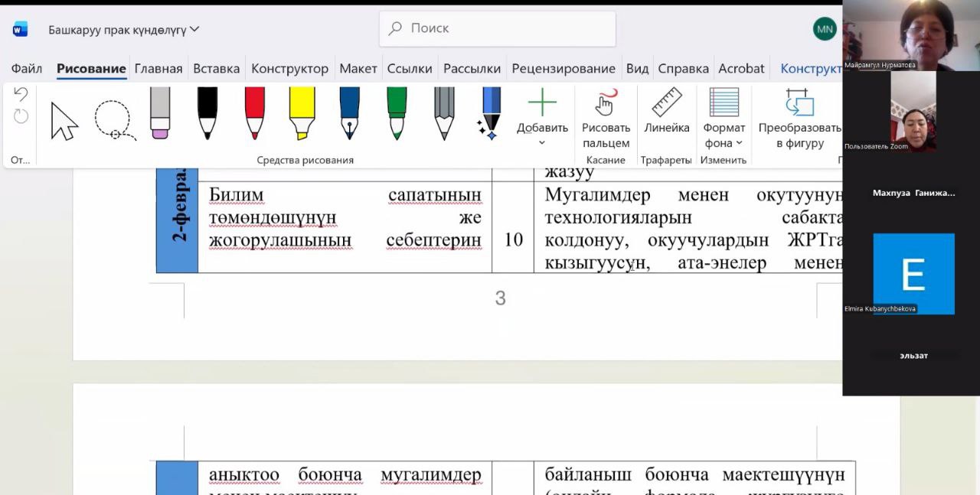Screen dimensions: 980x495
Task: Click the MN account avatar
Action: 825,29
